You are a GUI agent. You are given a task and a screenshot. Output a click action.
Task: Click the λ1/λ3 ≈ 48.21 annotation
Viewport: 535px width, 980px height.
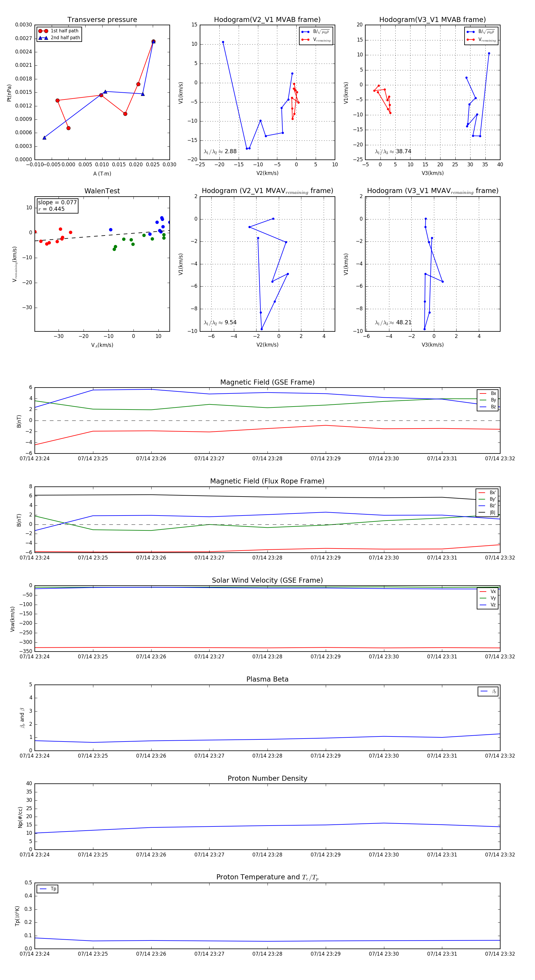coord(393,323)
